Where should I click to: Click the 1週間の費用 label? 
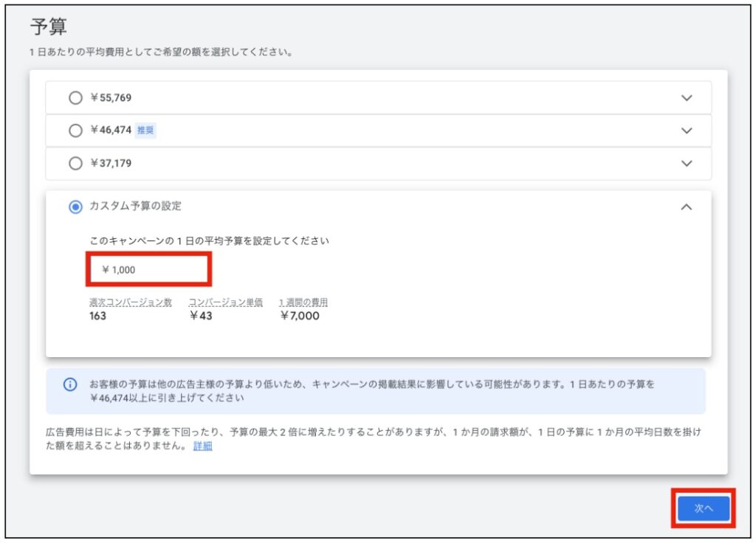click(303, 302)
